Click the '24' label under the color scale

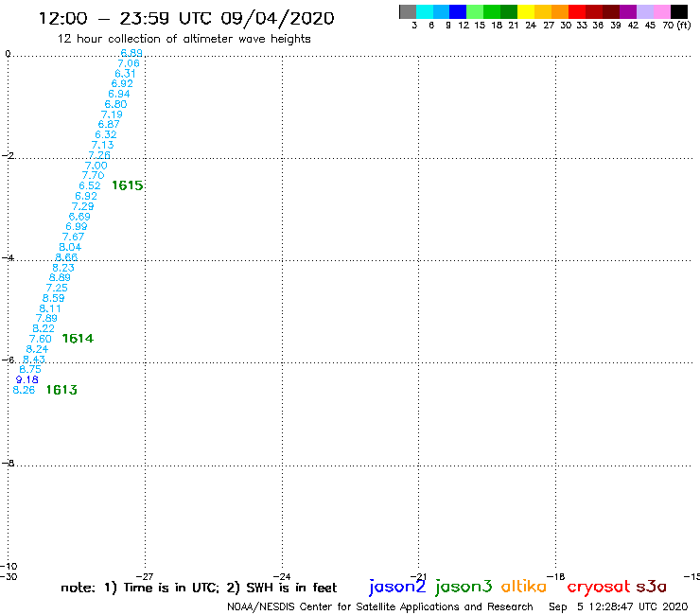pos(531,26)
